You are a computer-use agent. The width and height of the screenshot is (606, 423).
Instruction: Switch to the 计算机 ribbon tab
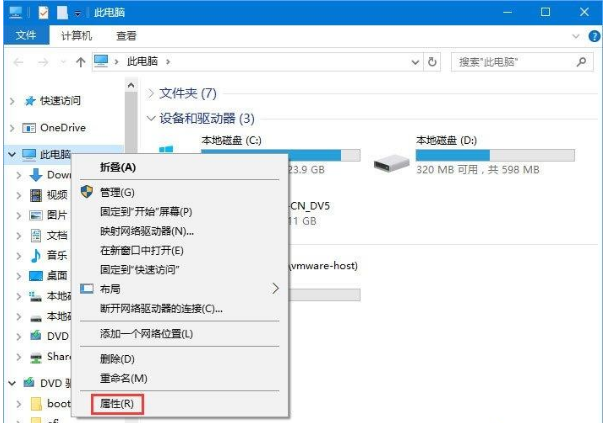pos(77,36)
